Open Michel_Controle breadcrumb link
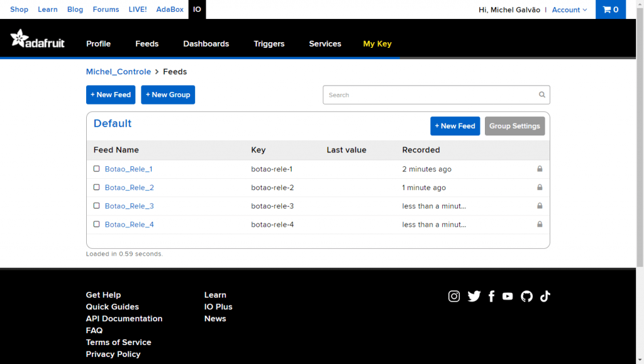644x364 pixels. 118,72
